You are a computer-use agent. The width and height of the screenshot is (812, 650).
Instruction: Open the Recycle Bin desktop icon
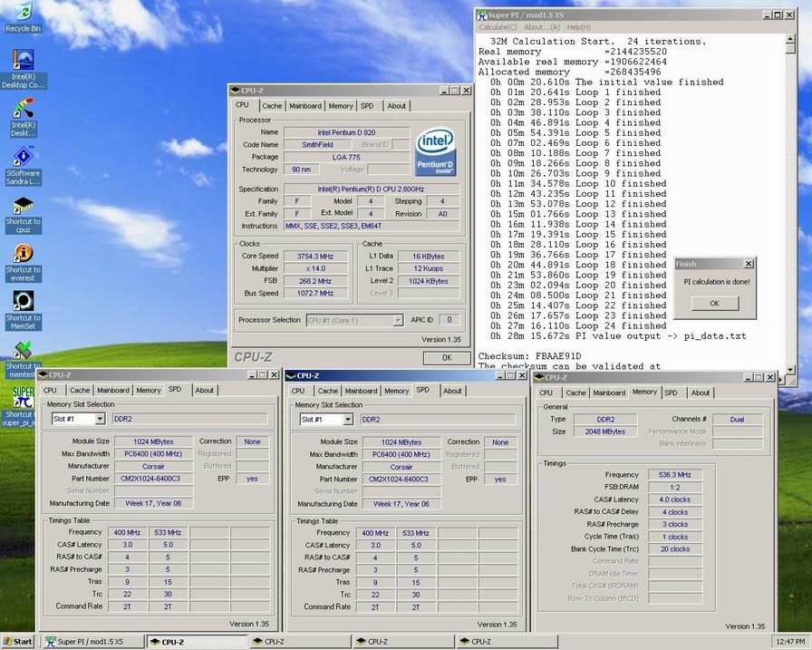click(x=23, y=13)
